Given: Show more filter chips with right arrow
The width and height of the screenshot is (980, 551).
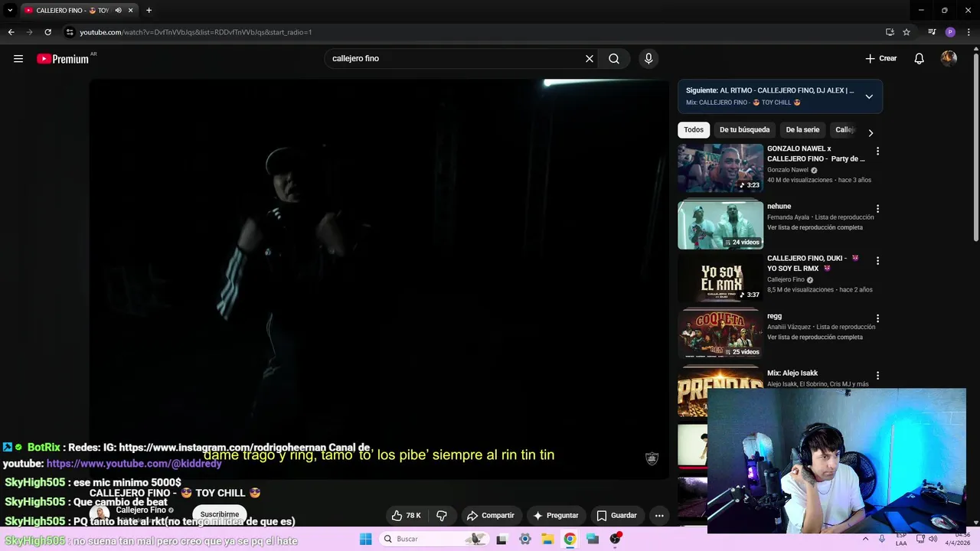Looking at the screenshot, I should point(871,132).
